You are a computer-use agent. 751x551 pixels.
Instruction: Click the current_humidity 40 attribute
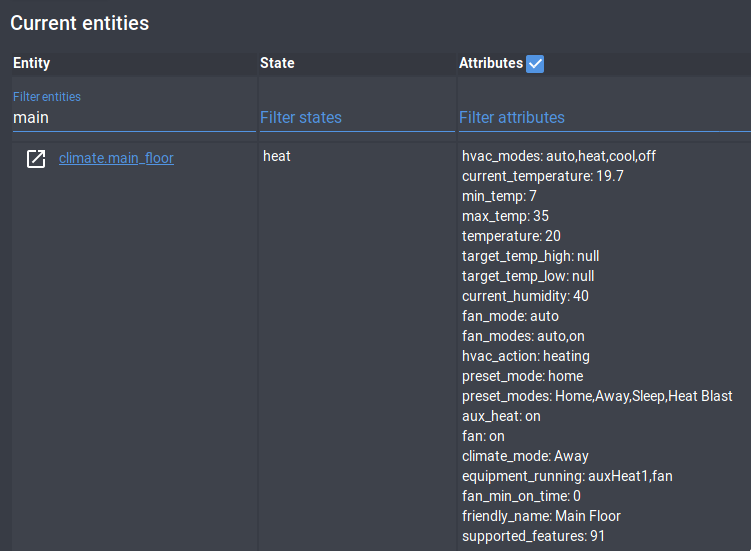525,296
